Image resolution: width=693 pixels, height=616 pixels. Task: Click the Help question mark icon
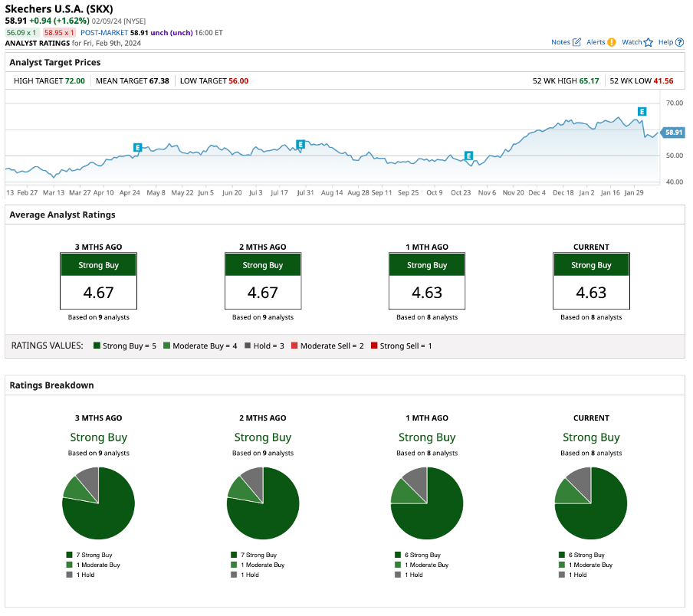click(x=680, y=42)
